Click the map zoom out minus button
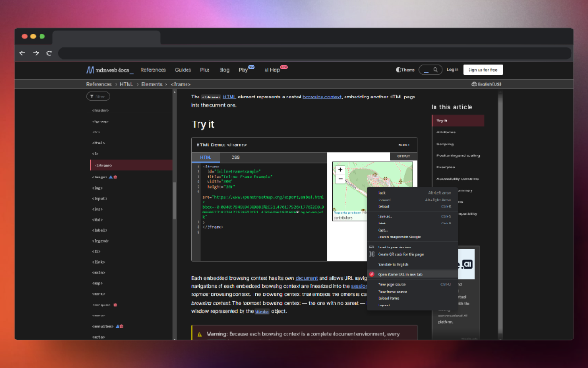Viewport: 588px width, 368px height. pyautogui.click(x=340, y=178)
